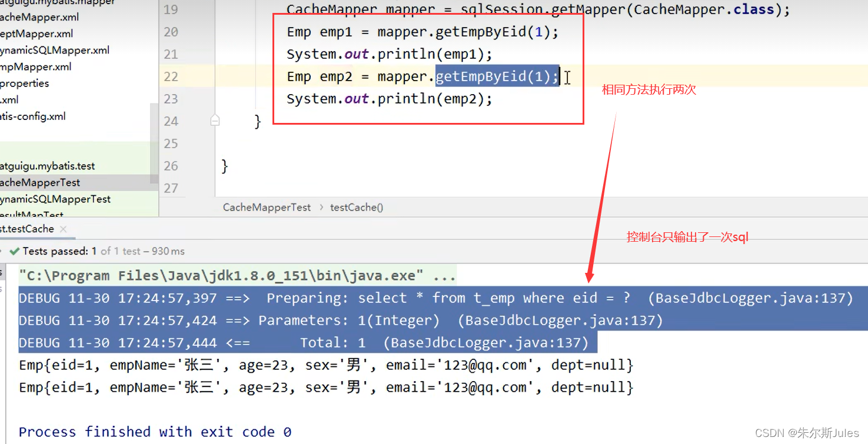This screenshot has height=444, width=868.
Task: Click 'Process finished with exit code 0'
Action: tap(155, 432)
